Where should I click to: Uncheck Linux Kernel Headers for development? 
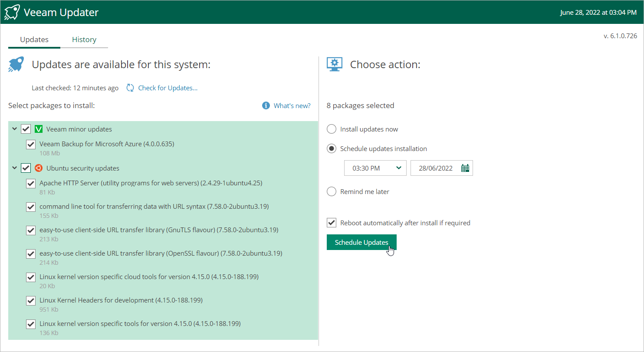31,300
